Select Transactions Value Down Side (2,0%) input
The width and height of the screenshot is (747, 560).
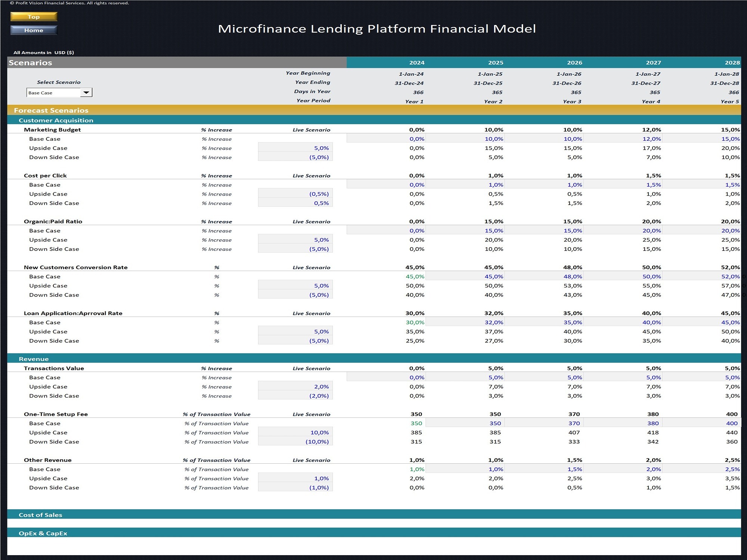295,396
